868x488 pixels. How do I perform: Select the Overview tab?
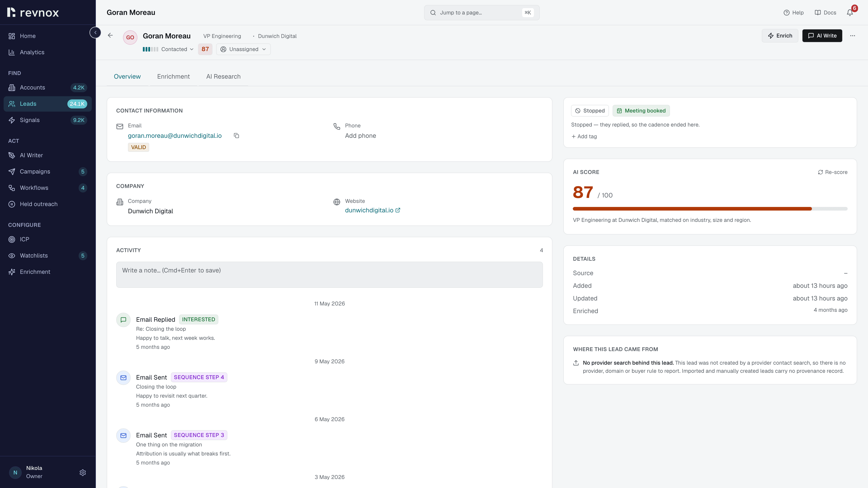tap(127, 76)
